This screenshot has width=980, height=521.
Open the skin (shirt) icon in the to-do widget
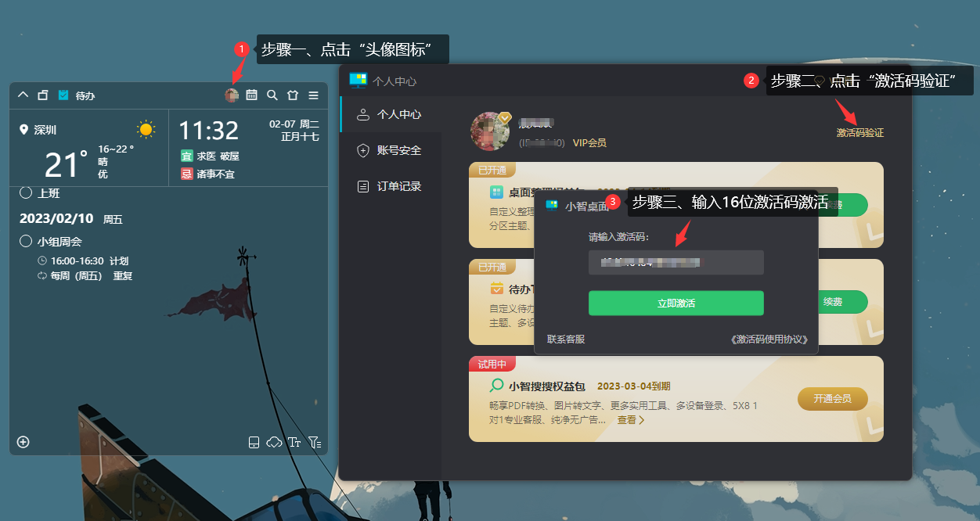tap(293, 95)
